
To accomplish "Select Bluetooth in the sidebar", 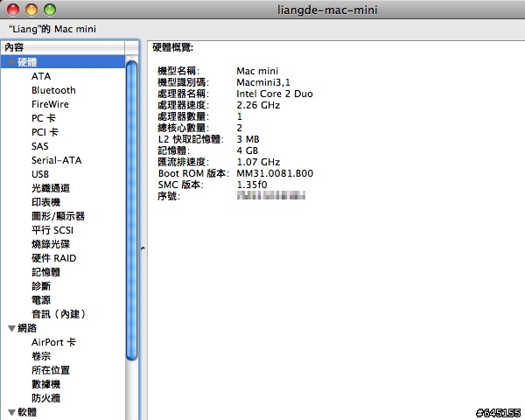I will coord(53,90).
